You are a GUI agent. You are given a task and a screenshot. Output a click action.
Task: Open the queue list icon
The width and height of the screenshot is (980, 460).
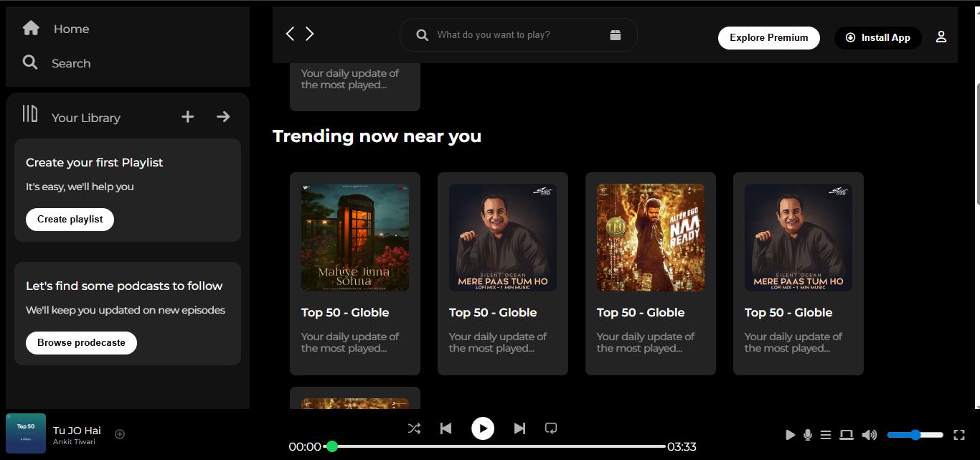tap(826, 435)
